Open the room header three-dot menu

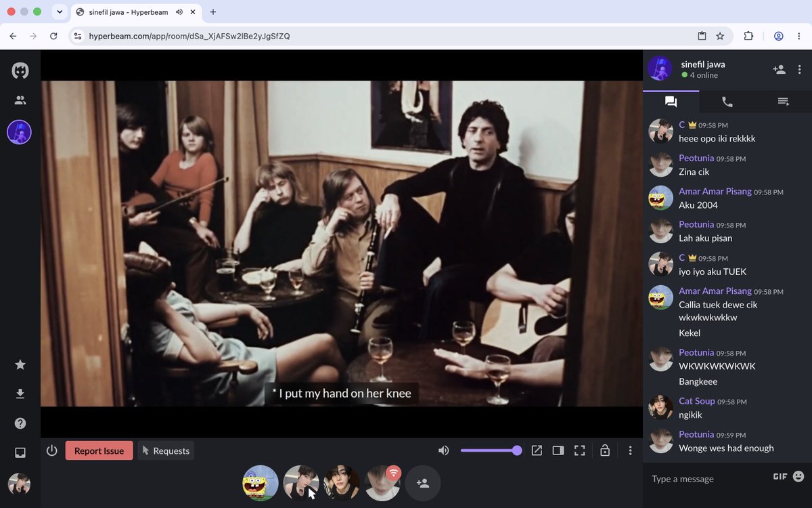[x=800, y=69]
